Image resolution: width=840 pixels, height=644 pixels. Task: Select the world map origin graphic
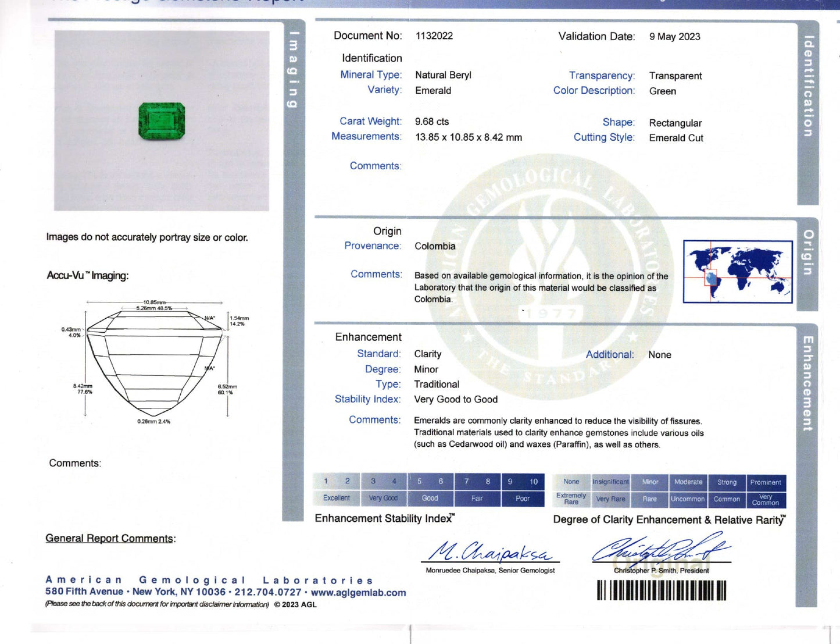[739, 271]
